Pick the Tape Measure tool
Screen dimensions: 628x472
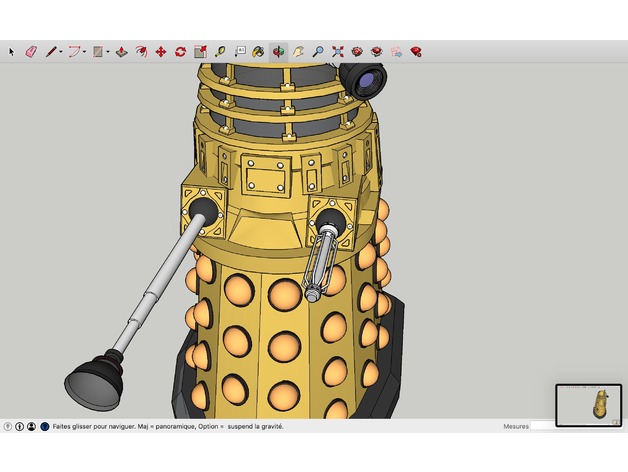(x=220, y=51)
